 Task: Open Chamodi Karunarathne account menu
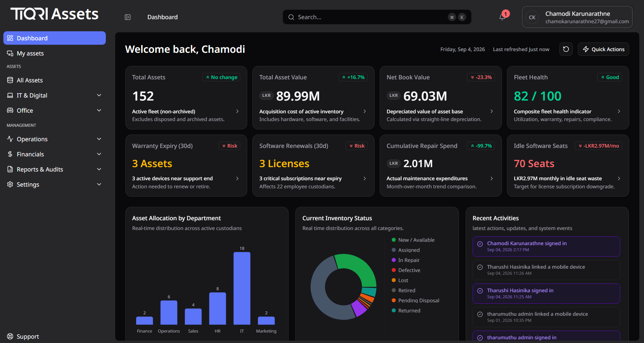tap(577, 17)
